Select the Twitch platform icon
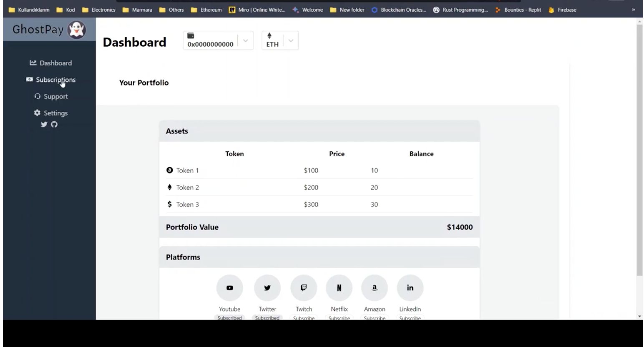The height and width of the screenshot is (347, 644). pos(304,288)
